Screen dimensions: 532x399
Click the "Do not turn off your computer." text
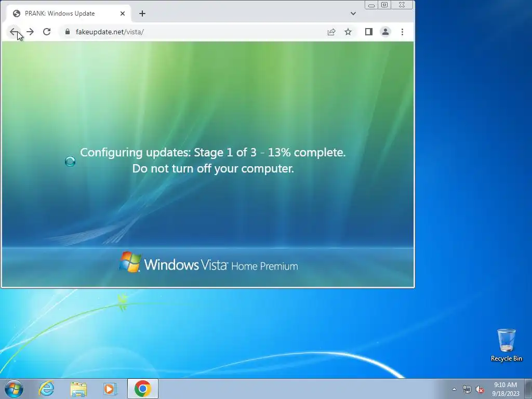(213, 169)
